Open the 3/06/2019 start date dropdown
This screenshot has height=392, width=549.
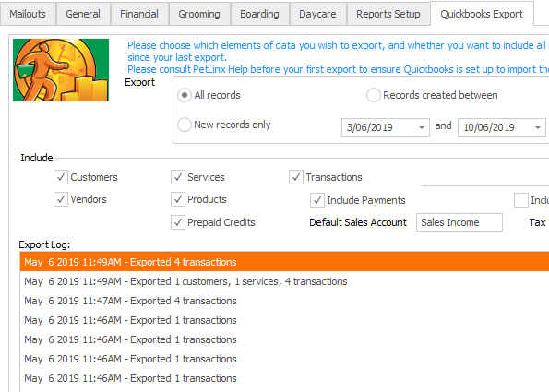click(422, 127)
